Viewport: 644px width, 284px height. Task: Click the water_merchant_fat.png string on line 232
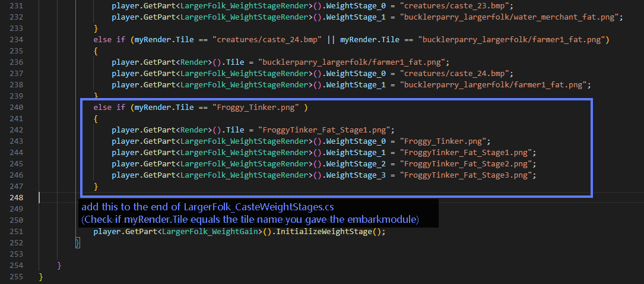(511, 17)
